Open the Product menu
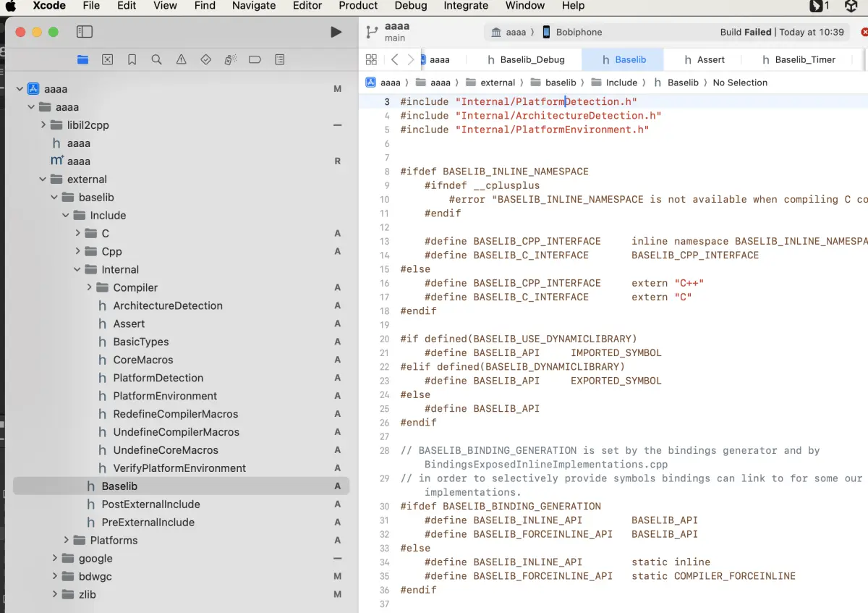 pos(358,6)
